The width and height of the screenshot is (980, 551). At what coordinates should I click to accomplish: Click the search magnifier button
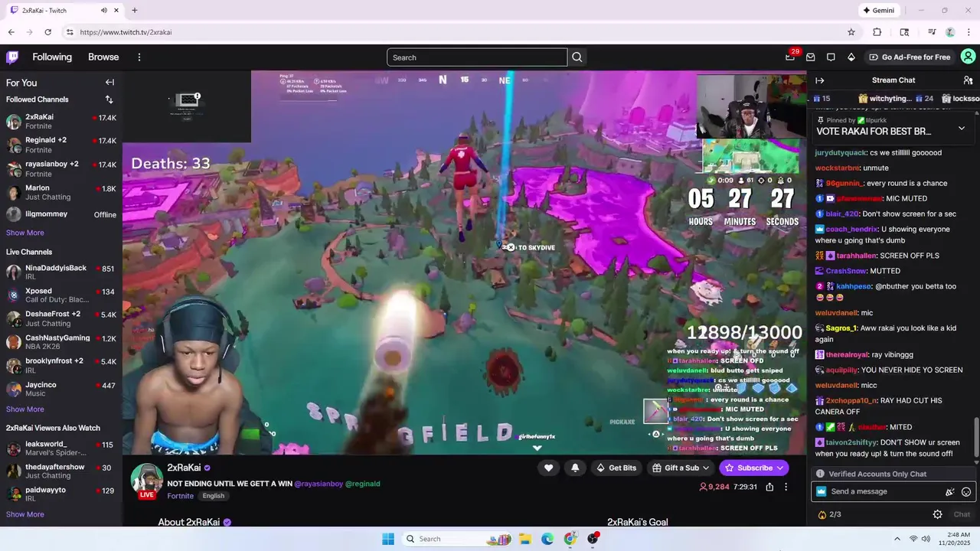[x=577, y=57]
